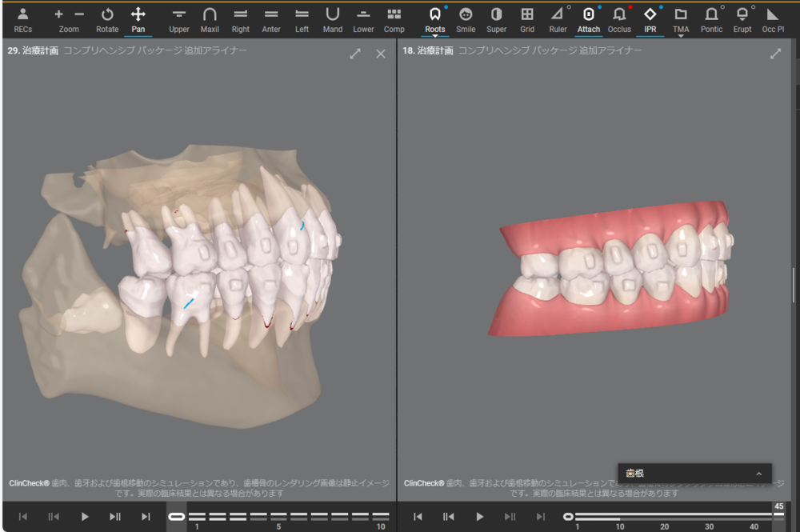Select the Rotate tool
The width and height of the screenshot is (800, 532).
(107, 19)
